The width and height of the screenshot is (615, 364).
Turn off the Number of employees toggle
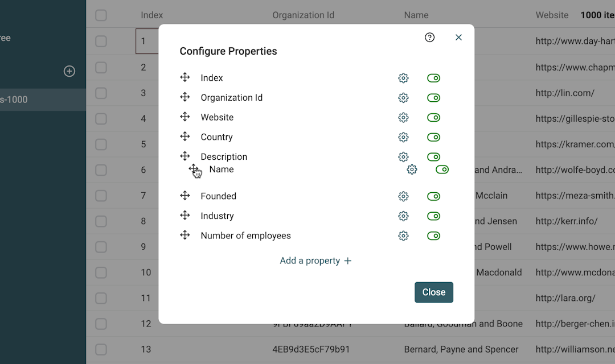[x=433, y=235]
